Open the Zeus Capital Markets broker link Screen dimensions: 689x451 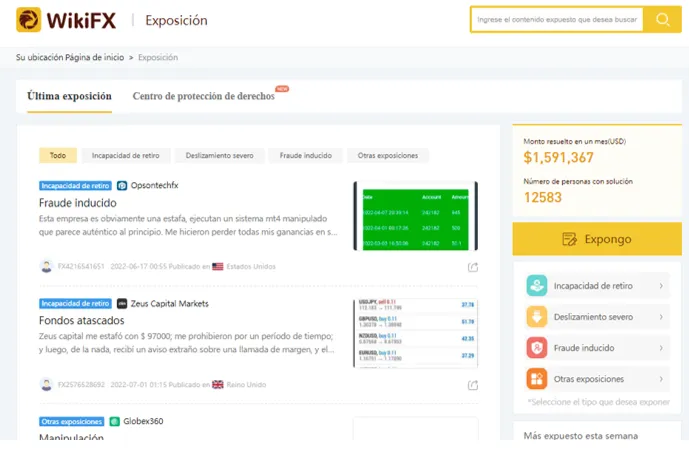click(169, 303)
